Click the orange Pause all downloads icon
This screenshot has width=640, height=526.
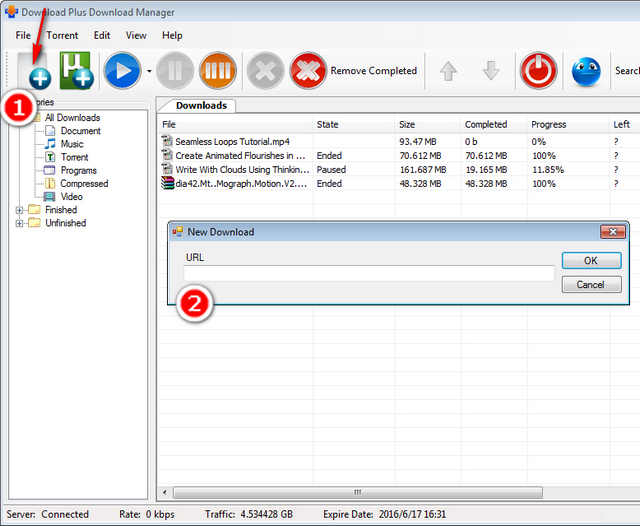click(x=218, y=71)
